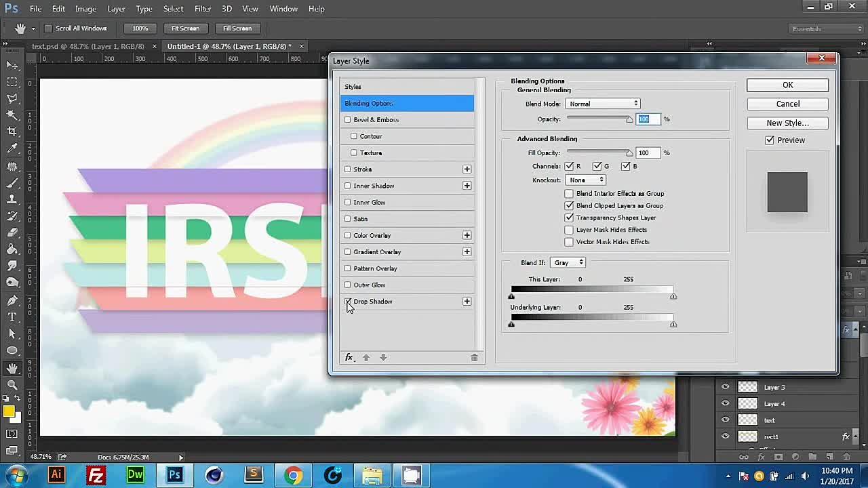868x488 pixels.
Task: Open the FileZilla taskbar icon
Action: coord(96,475)
